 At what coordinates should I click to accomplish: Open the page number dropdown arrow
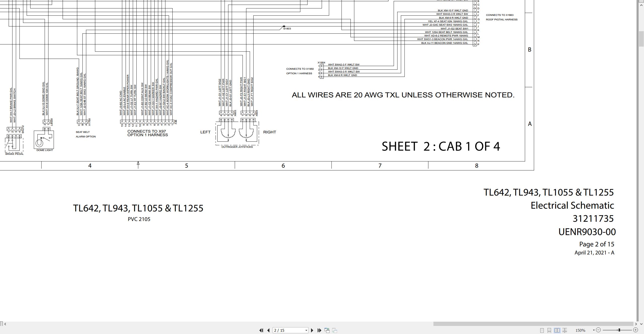pyautogui.click(x=306, y=330)
